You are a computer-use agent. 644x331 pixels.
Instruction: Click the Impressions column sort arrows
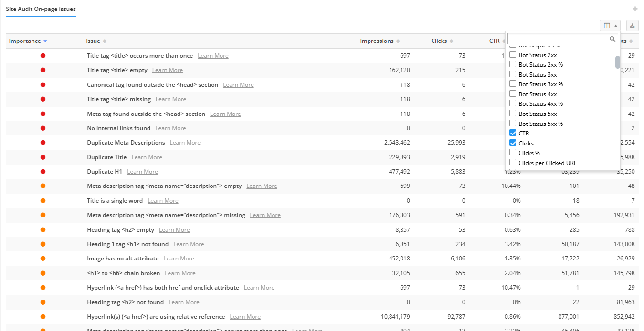coord(398,41)
